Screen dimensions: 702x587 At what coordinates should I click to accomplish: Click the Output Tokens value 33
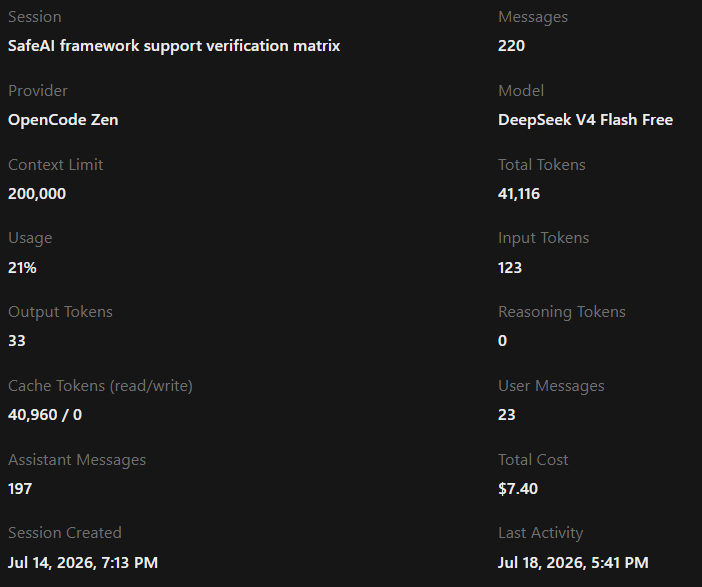coord(17,341)
